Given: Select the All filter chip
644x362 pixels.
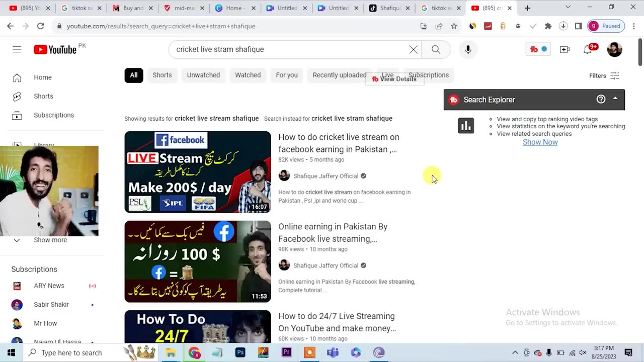Looking at the screenshot, I should pos(134,75).
